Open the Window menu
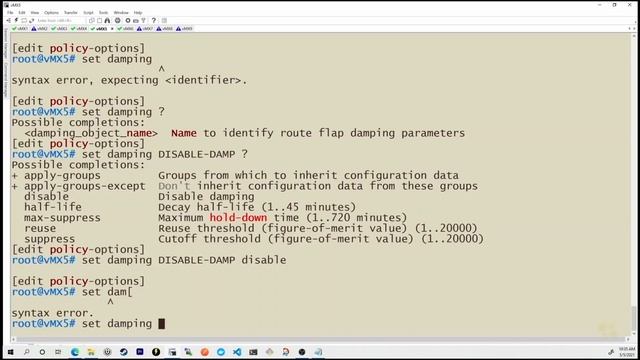Viewport: 640px width, 360px height. click(x=121, y=13)
